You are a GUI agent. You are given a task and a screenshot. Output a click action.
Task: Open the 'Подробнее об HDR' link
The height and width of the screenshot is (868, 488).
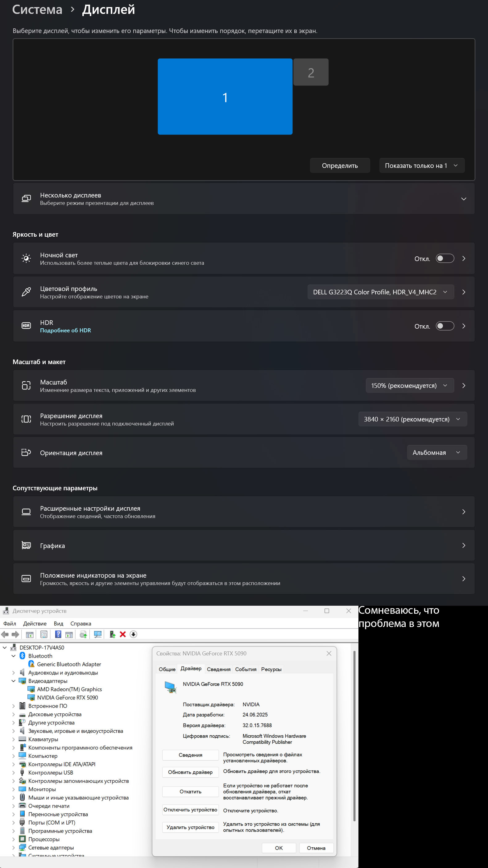coord(66,330)
